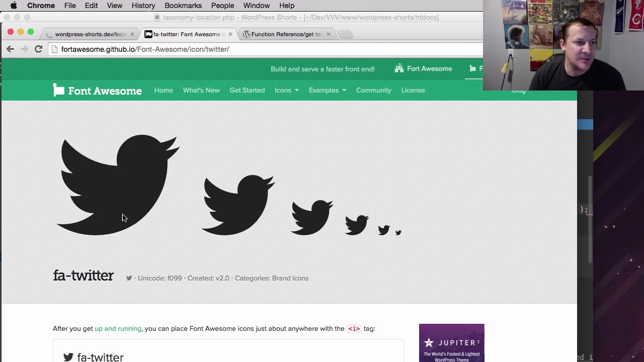Open the History menu
The image size is (644, 362).
143,6
